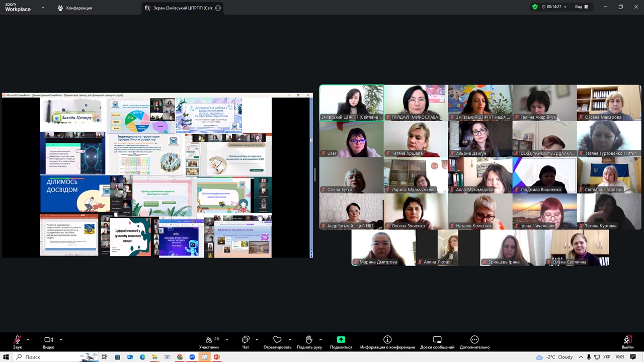The height and width of the screenshot is (362, 644).
Task: Open the Участники participants panel
Action: (x=209, y=340)
